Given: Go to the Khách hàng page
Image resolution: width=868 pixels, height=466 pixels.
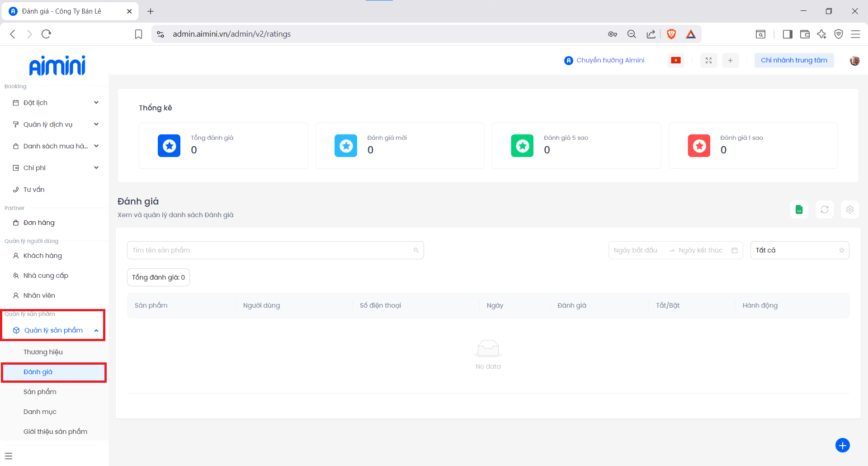Looking at the screenshot, I should click(x=42, y=256).
